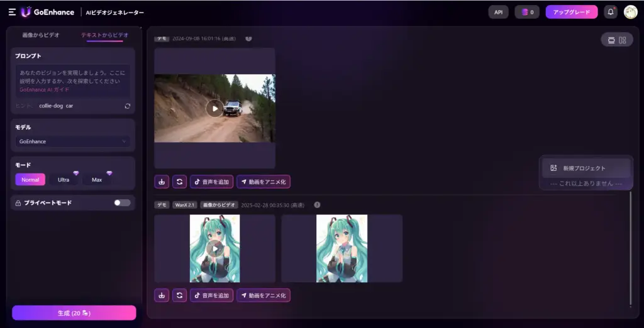Open the notifications bell
Screen dimensions: 644x328
[x=611, y=12]
